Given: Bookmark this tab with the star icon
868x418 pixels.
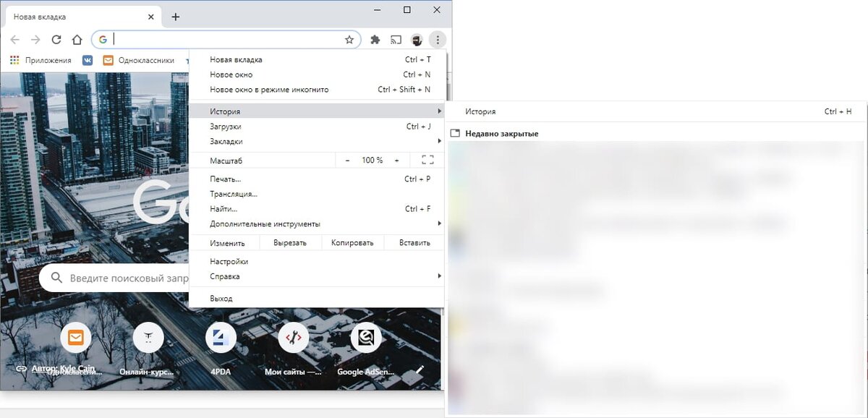Looking at the screenshot, I should [349, 40].
